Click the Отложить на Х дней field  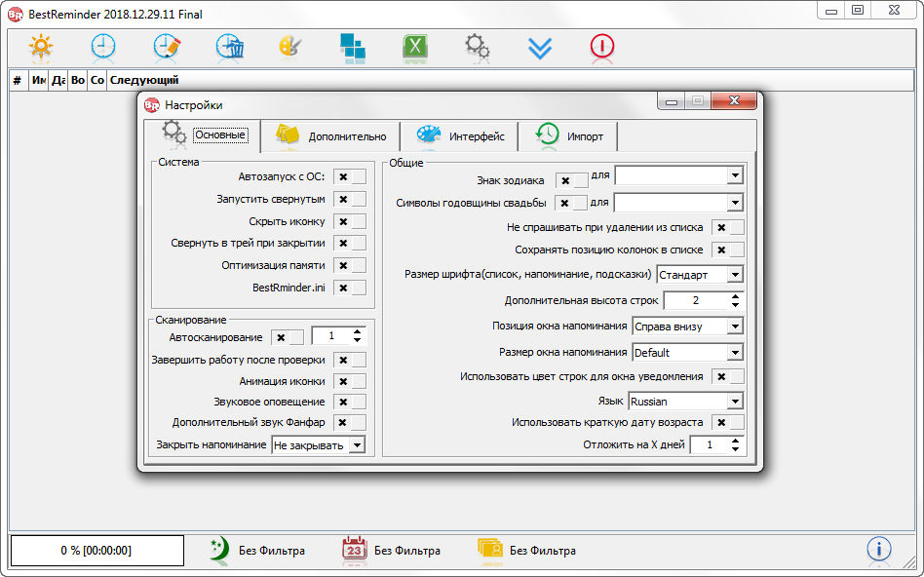coord(710,444)
